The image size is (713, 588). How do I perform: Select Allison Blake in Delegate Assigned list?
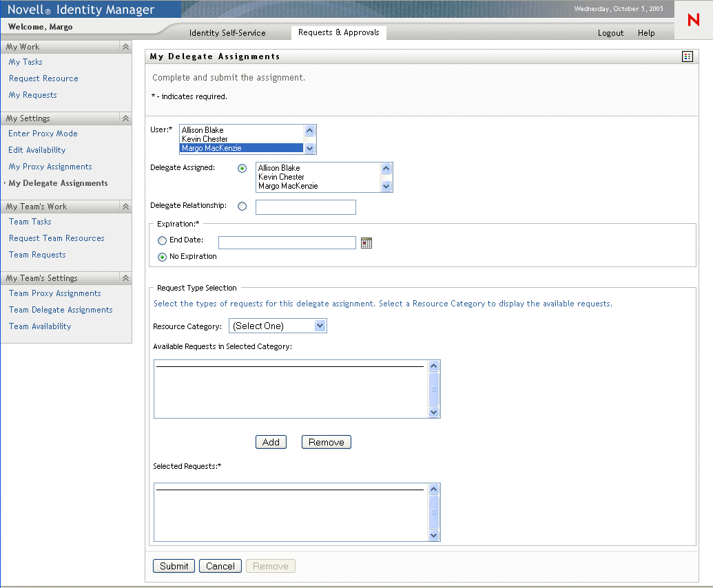(x=318, y=168)
